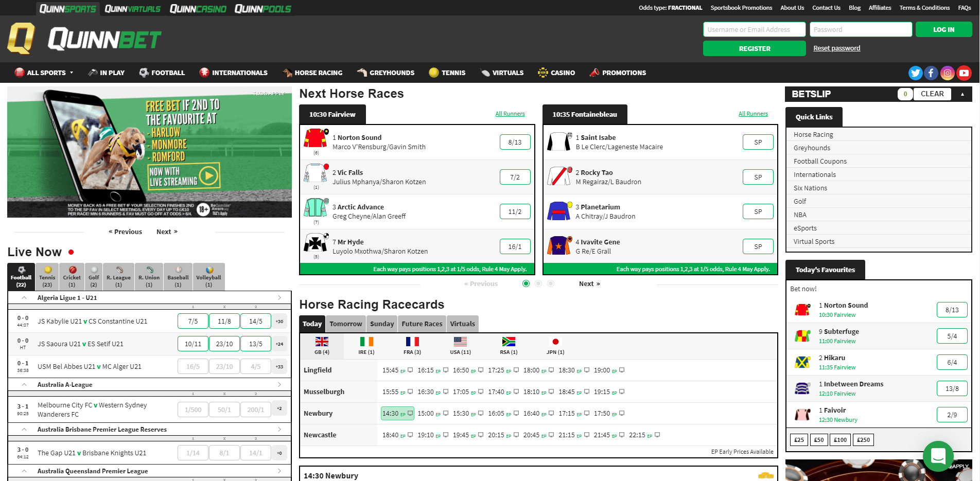Screen dimensions: 980x481
Task: Open All Runners for 10:30 Fairview
Action: tap(510, 114)
